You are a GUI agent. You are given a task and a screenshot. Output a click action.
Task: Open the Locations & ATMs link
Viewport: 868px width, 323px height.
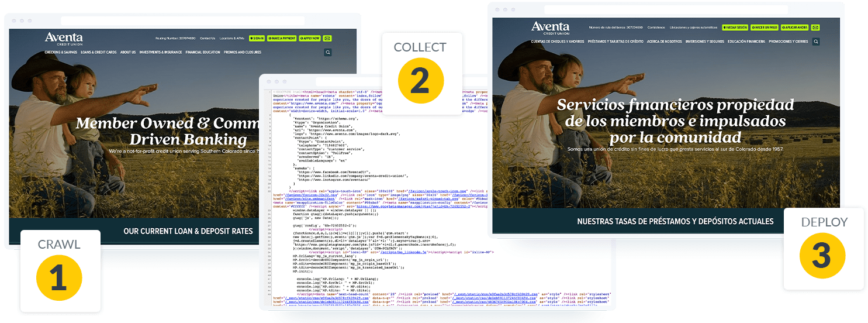pos(232,38)
